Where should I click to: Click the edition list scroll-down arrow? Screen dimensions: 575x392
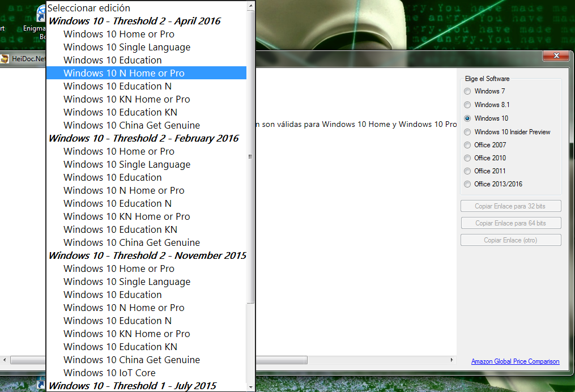pyautogui.click(x=250, y=387)
